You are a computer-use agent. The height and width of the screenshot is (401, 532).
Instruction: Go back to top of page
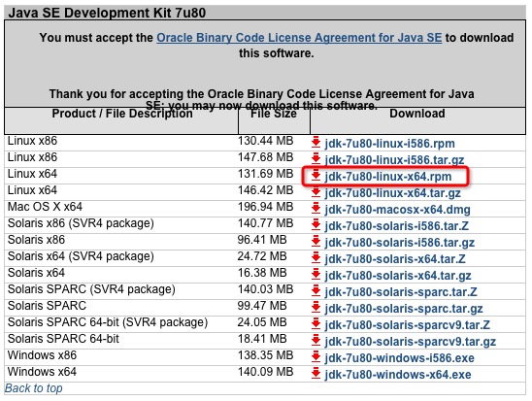click(x=34, y=388)
